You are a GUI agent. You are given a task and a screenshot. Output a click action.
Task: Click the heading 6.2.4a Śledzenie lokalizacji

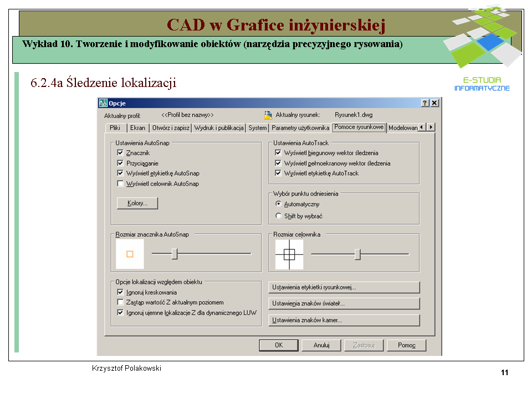coord(104,83)
